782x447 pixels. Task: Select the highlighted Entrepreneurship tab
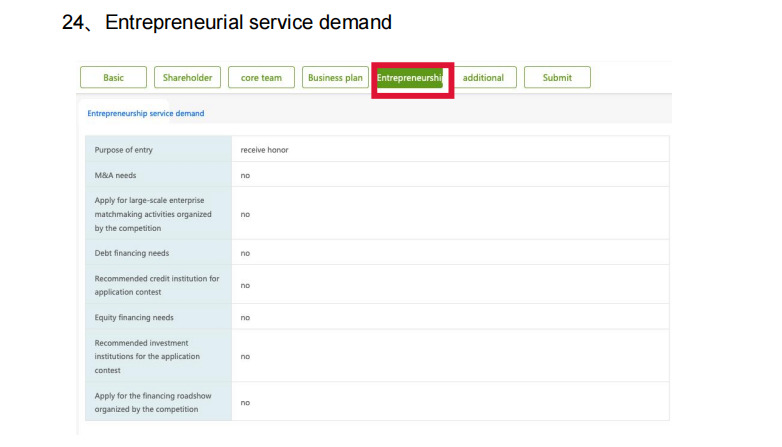(410, 78)
